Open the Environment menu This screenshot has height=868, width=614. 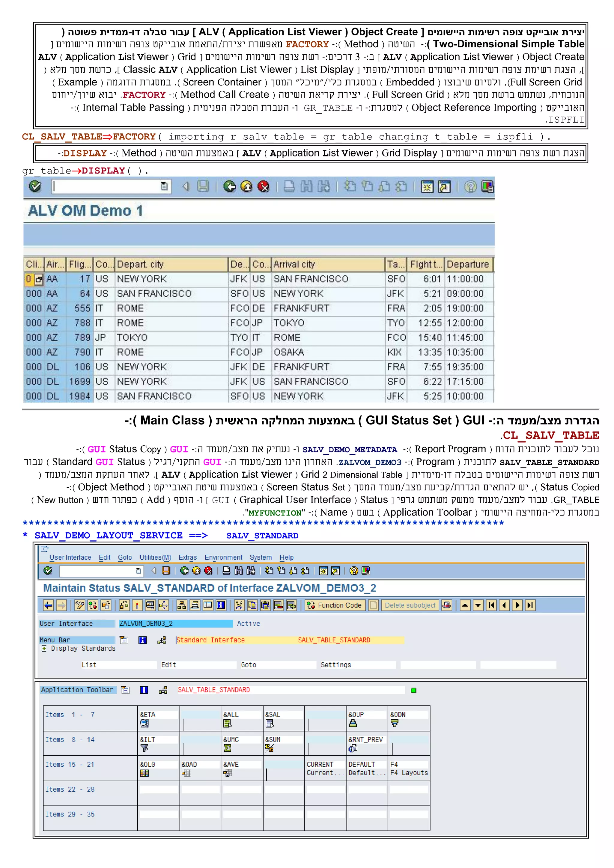[223, 557]
